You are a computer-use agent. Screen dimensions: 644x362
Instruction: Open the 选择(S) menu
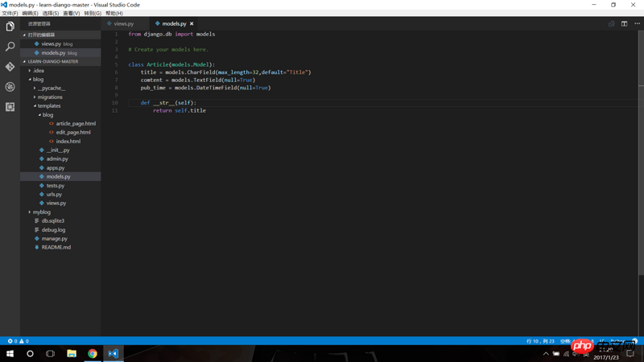click(51, 13)
